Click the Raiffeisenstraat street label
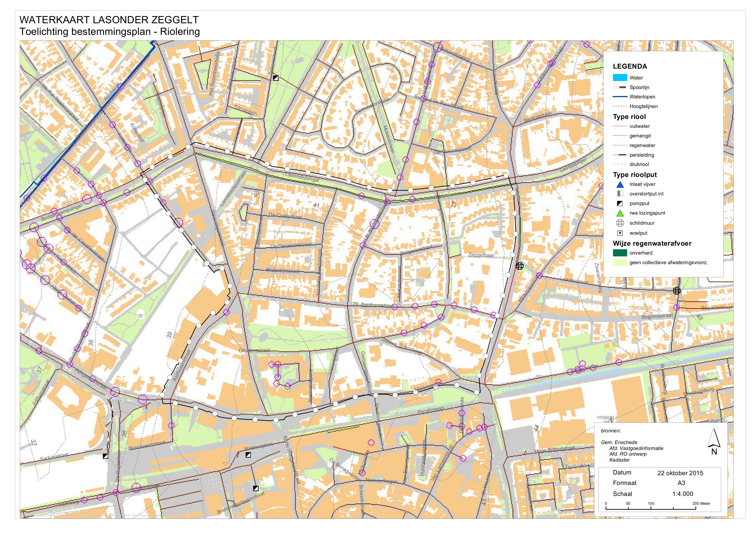The height and width of the screenshot is (534, 756). click(182, 366)
